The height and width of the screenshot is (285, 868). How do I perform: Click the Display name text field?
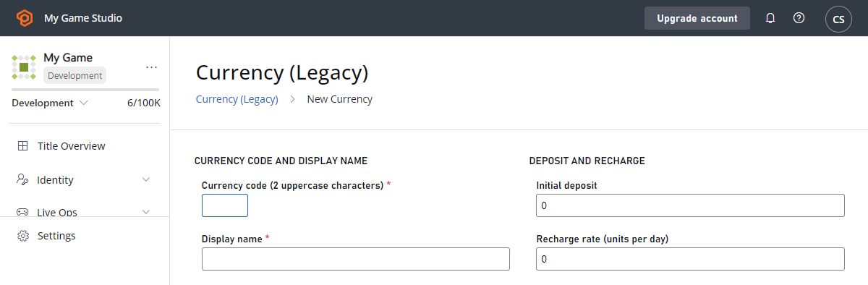pos(356,259)
